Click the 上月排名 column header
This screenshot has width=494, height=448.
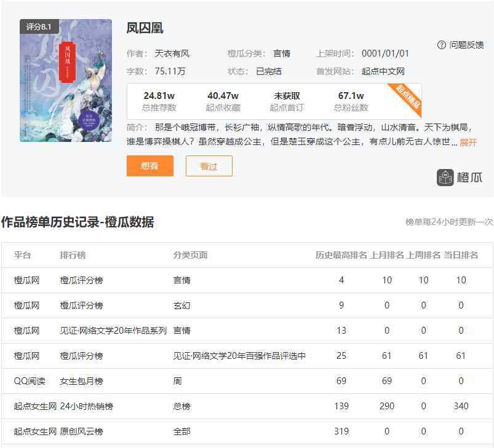point(387,255)
